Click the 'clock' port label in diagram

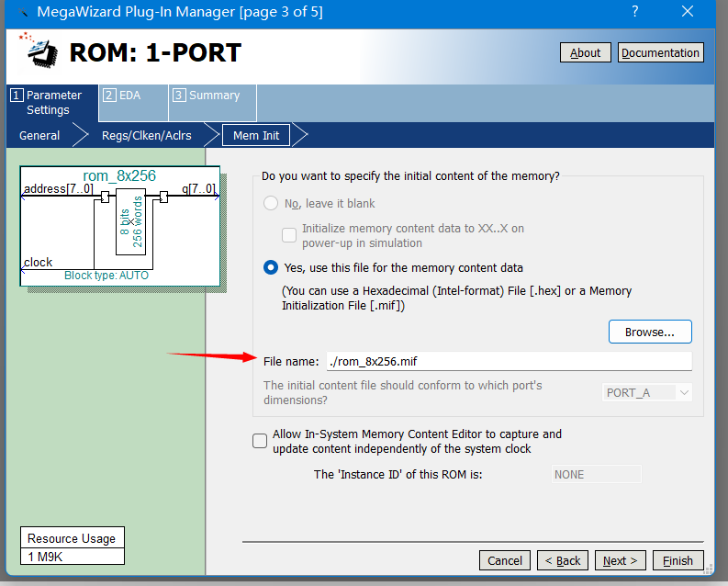pyautogui.click(x=38, y=263)
